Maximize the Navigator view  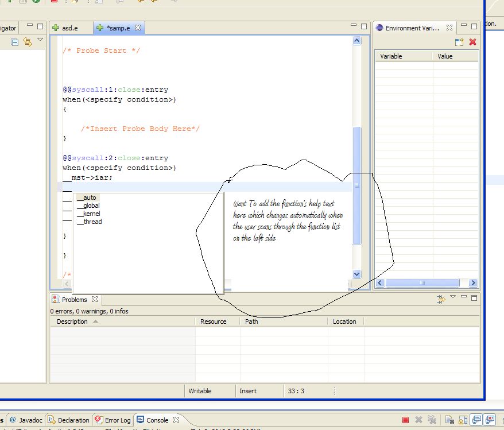[40, 26]
